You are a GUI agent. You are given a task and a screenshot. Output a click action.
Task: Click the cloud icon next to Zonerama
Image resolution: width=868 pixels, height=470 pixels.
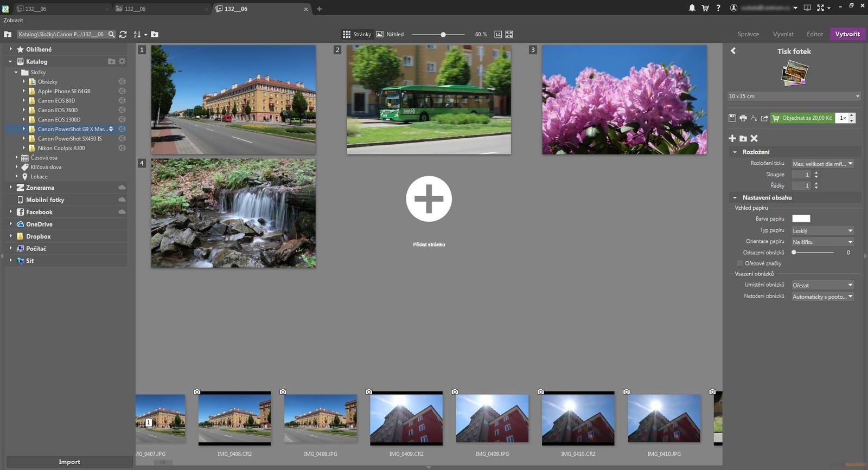click(122, 188)
